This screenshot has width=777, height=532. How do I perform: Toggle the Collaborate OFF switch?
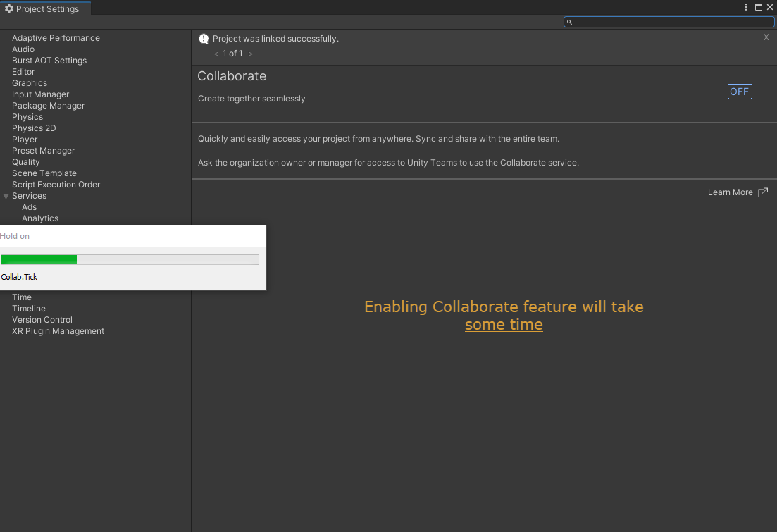click(x=740, y=92)
